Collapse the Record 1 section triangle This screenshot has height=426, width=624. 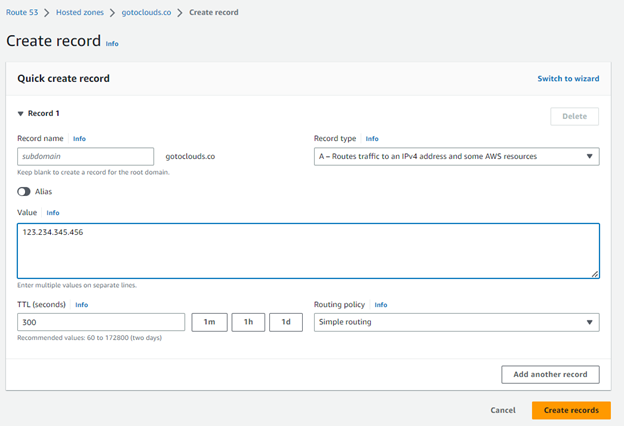coord(20,114)
